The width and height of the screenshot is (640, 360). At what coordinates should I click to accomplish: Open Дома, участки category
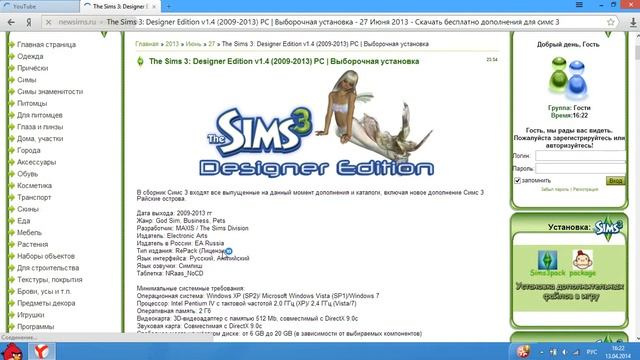coord(40,139)
